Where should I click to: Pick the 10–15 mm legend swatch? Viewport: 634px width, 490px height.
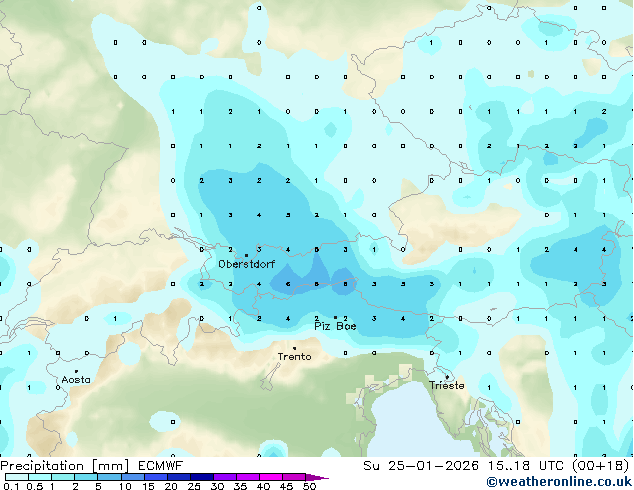[132, 477]
